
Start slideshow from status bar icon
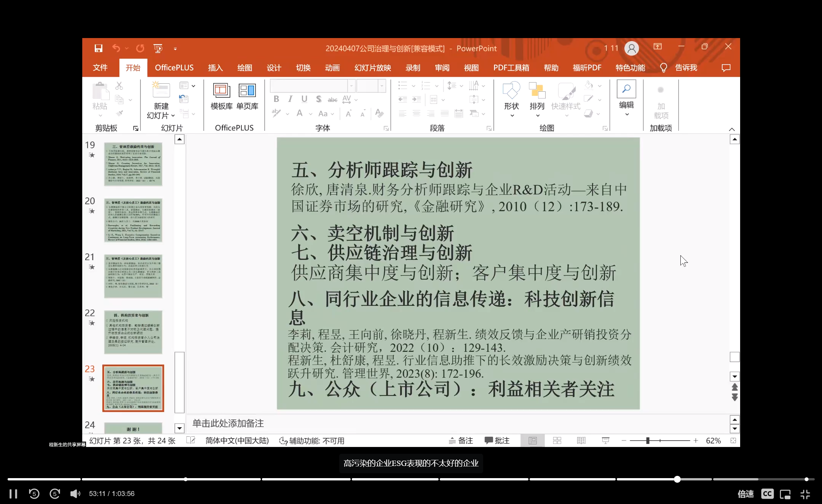click(605, 440)
